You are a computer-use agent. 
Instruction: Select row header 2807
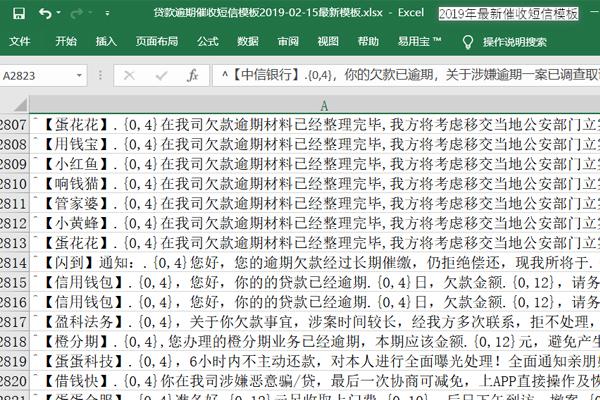[14, 124]
